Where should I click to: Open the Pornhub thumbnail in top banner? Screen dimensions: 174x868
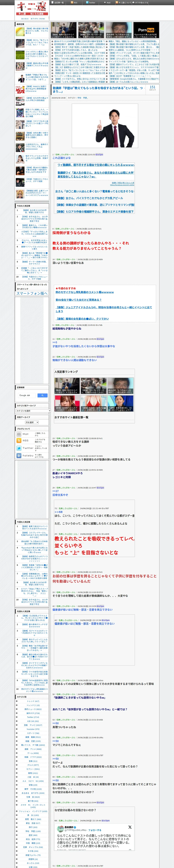click(146, 30)
